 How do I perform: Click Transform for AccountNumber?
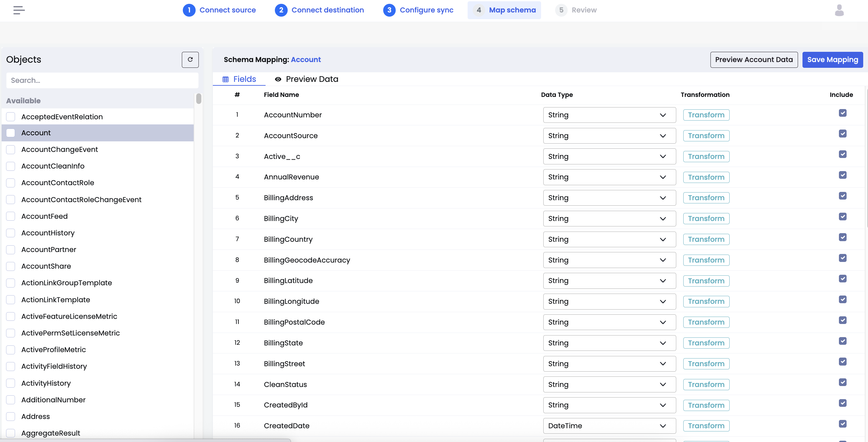point(706,115)
